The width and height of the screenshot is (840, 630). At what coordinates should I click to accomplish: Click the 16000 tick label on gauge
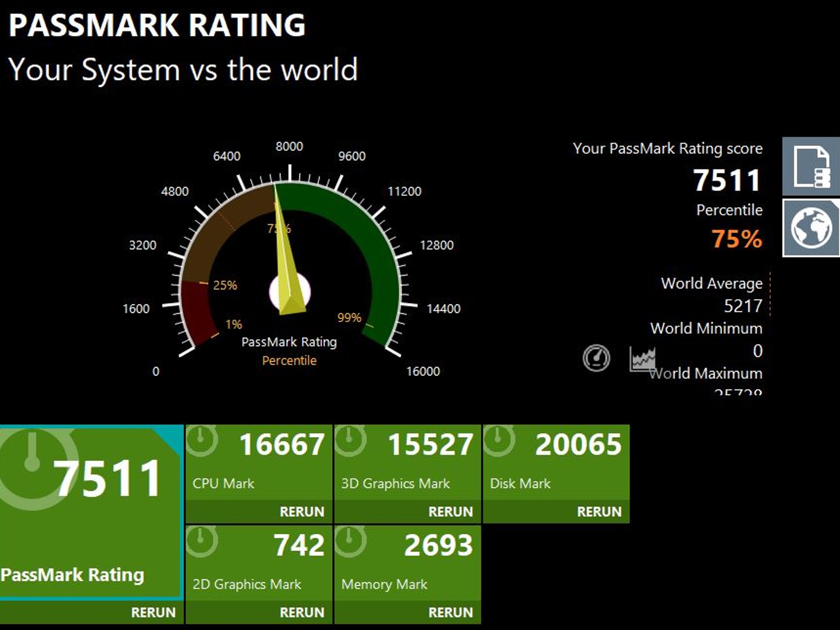(x=423, y=371)
